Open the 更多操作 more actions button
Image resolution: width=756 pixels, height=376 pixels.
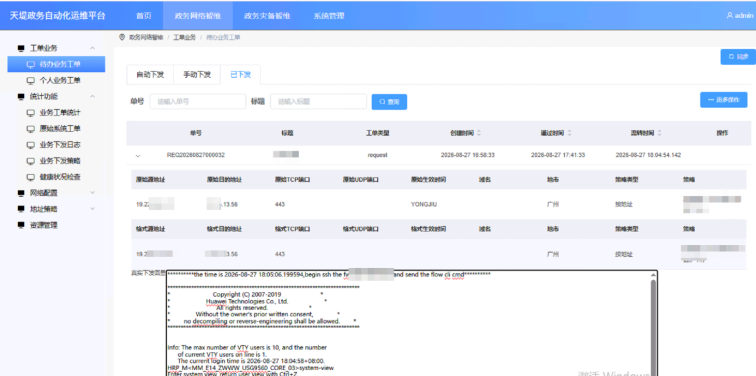click(724, 100)
